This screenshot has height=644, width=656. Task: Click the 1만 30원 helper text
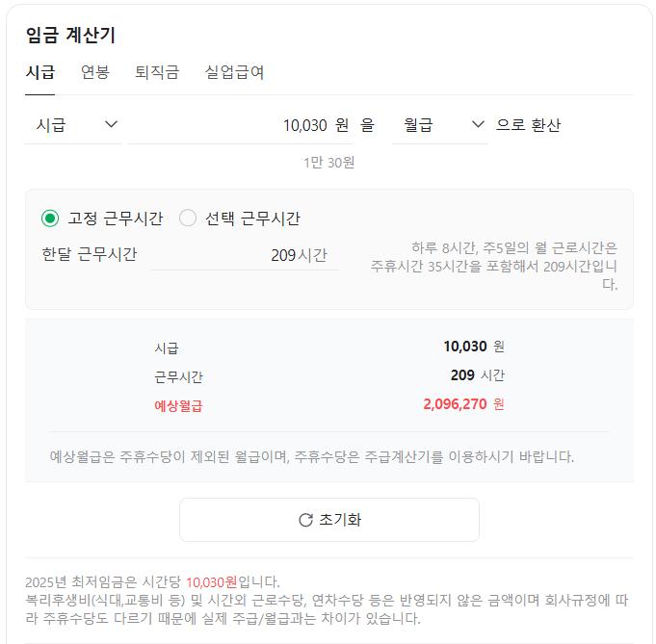[328, 162]
